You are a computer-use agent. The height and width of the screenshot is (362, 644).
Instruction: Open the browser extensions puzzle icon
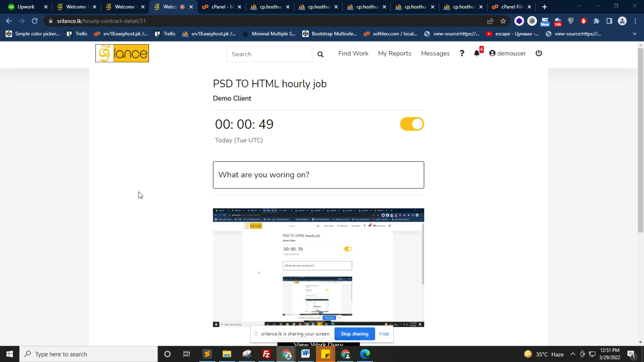[596, 21]
